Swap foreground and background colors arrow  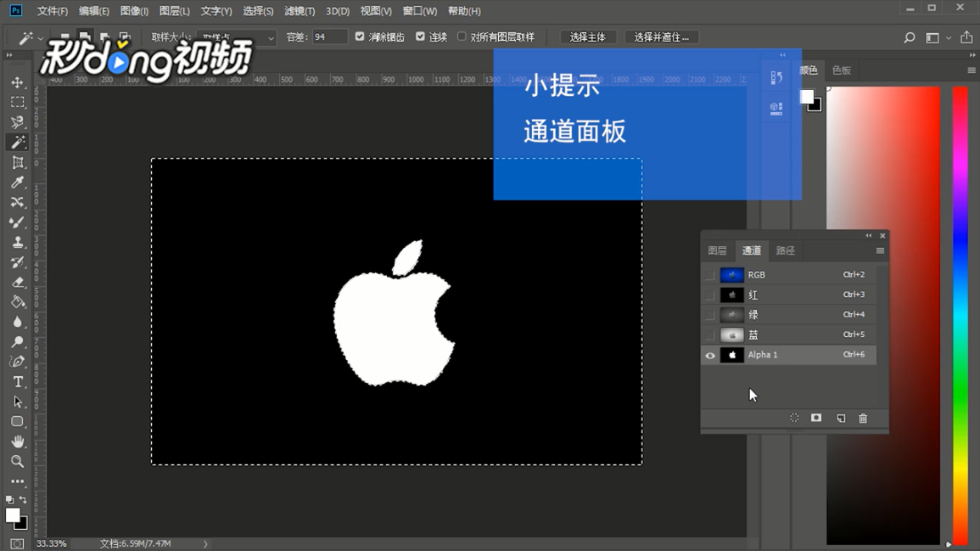pos(23,500)
